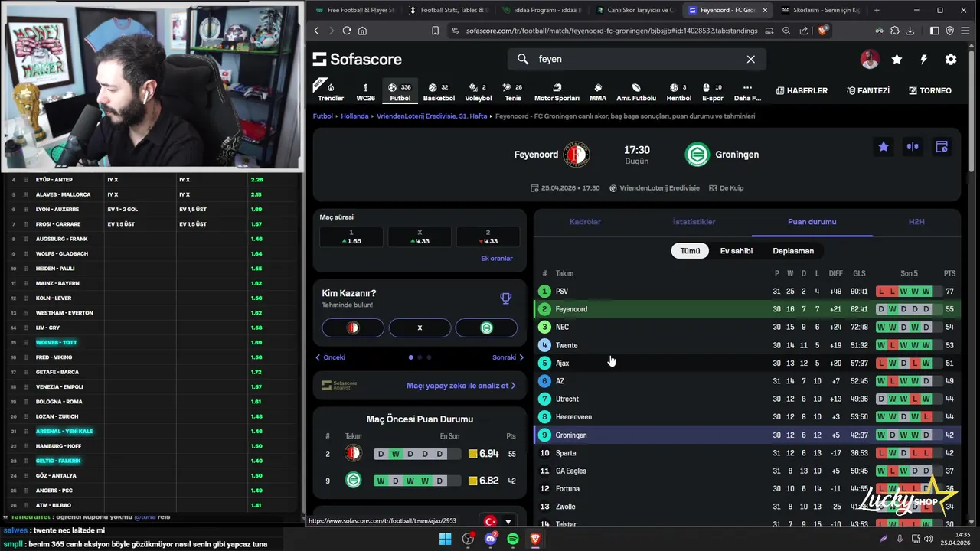Screen dimensions: 980x551
Task: Open the Feyenoord crest in match header
Action: coord(577,155)
